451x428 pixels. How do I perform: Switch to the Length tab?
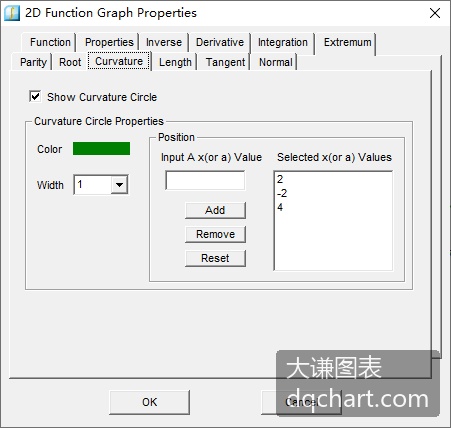175,62
